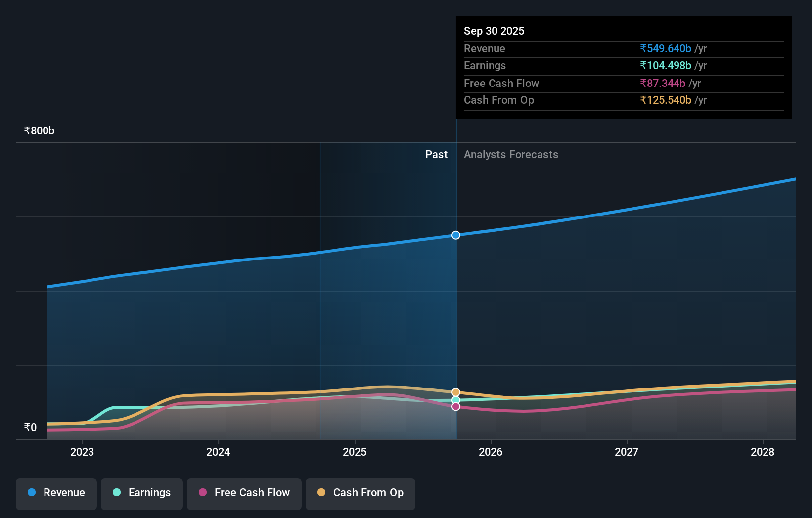
Task: Click the orange Cash From Op legend dot
Action: pyautogui.click(x=322, y=492)
